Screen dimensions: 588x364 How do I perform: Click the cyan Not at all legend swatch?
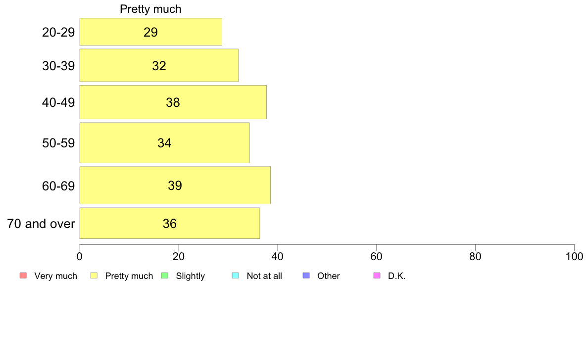[236, 275]
